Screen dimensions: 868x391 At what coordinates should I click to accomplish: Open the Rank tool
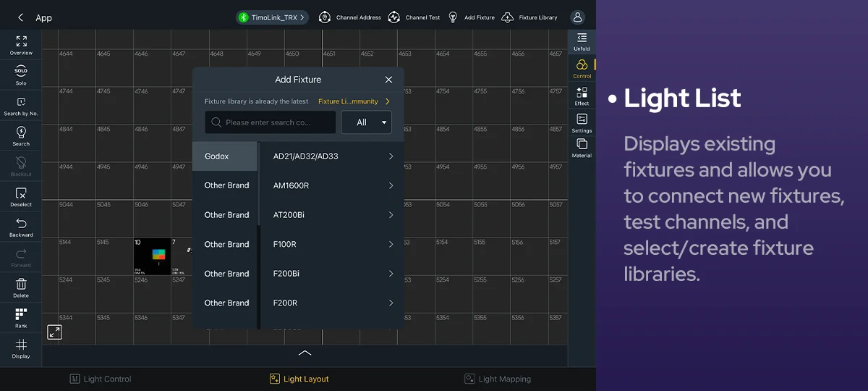(21, 318)
